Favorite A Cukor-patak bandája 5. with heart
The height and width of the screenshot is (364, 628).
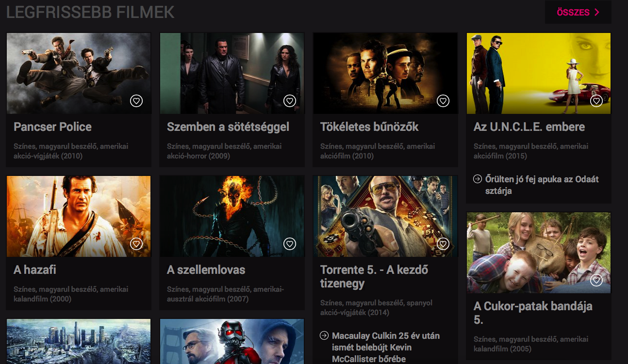click(x=596, y=280)
